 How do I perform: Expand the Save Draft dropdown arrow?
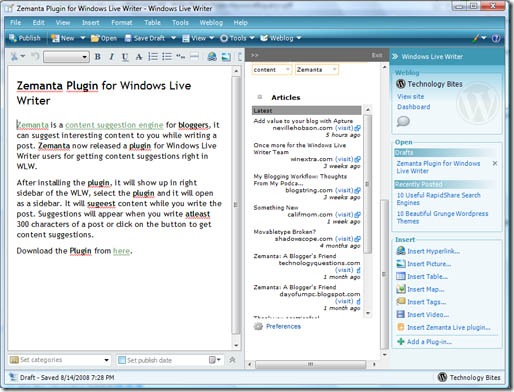[x=173, y=38]
